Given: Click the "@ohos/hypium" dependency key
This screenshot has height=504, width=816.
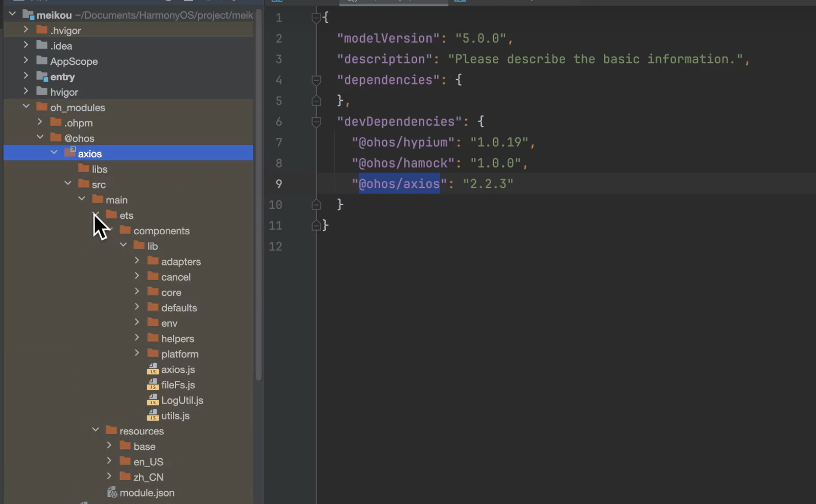Looking at the screenshot, I should 403,142.
